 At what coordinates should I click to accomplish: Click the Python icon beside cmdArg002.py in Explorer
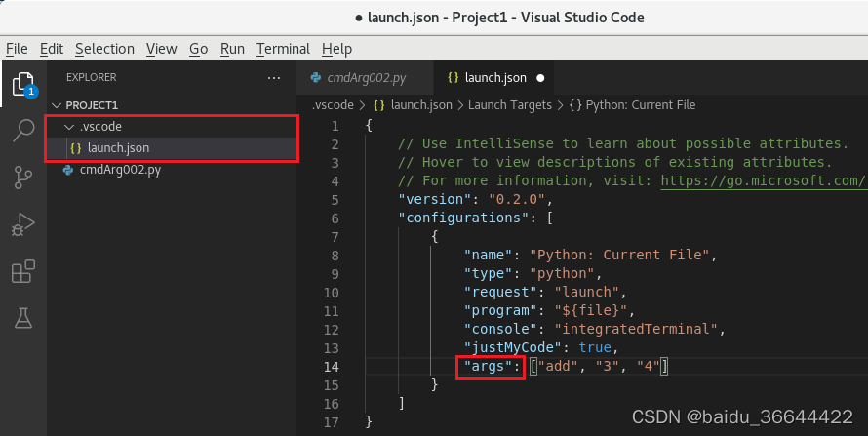point(68,170)
